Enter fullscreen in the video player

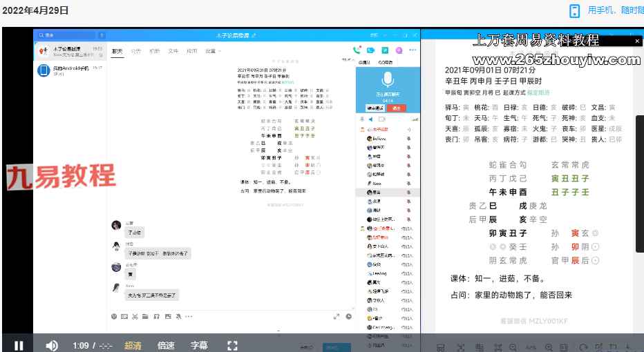tap(232, 345)
